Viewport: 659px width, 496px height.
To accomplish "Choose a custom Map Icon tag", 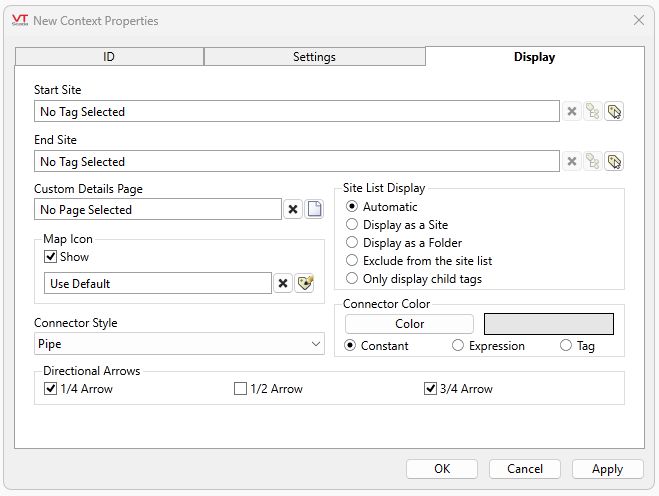I will pos(304,283).
